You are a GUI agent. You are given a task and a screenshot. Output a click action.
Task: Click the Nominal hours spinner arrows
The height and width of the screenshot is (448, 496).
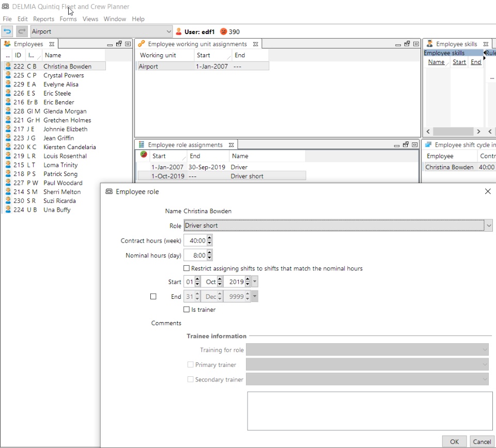tap(209, 255)
